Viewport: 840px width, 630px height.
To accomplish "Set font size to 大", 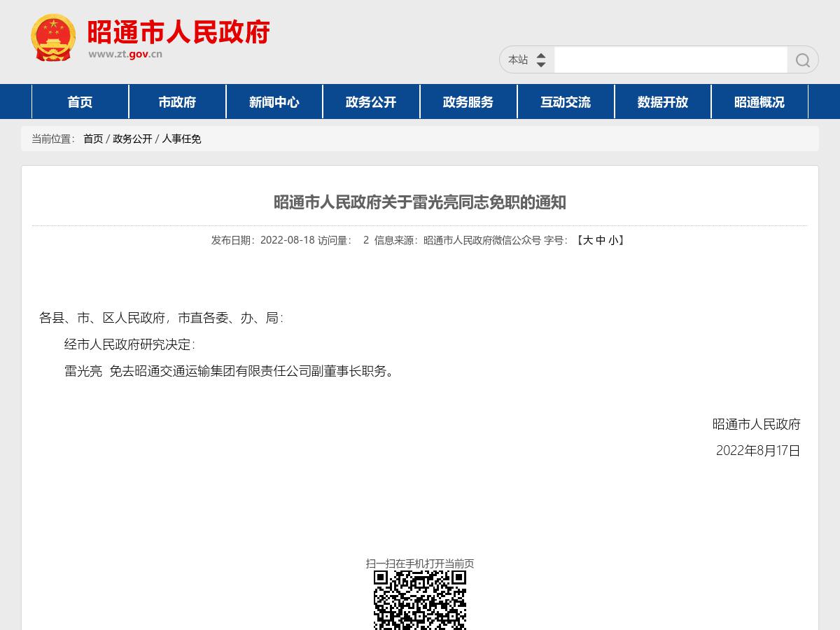I will coord(589,240).
